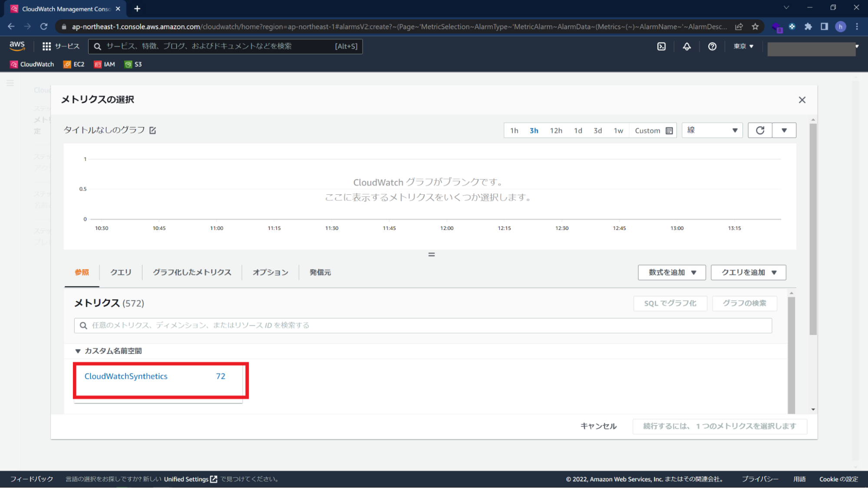Image resolution: width=868 pixels, height=488 pixels.
Task: Open Cookie の設定 in footer
Action: point(838,479)
